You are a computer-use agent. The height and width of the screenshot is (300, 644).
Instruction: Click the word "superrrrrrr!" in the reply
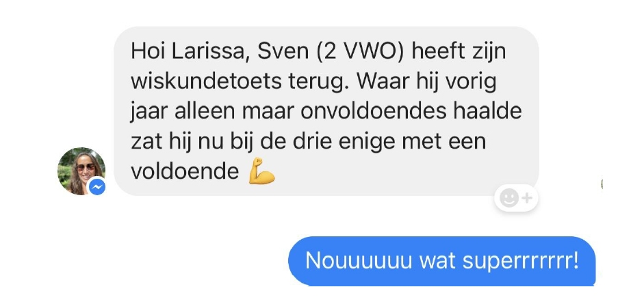point(521,261)
